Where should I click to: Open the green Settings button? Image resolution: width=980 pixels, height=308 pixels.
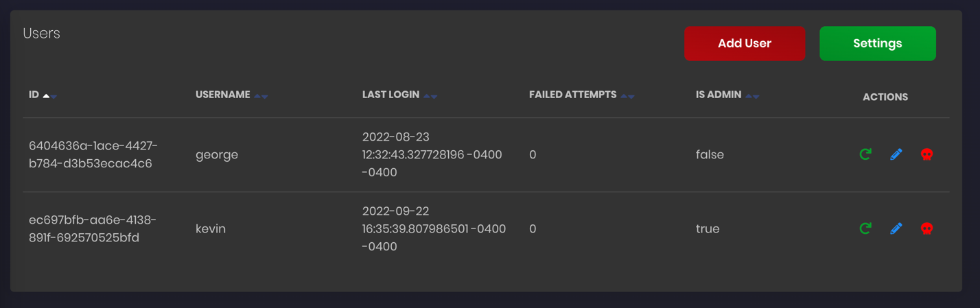pos(877,43)
